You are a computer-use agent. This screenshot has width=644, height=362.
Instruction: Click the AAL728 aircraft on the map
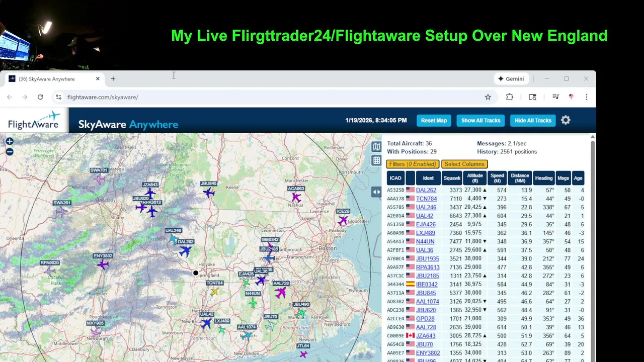[281, 292]
